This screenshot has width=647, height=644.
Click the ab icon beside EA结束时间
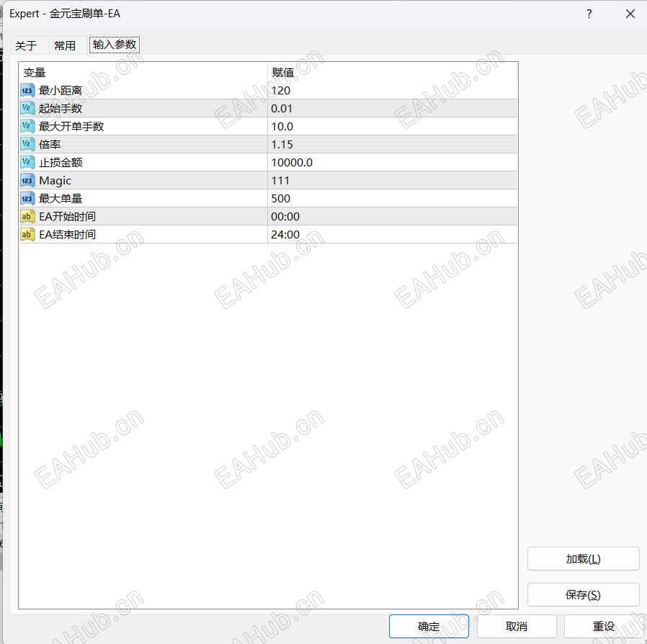click(27, 234)
